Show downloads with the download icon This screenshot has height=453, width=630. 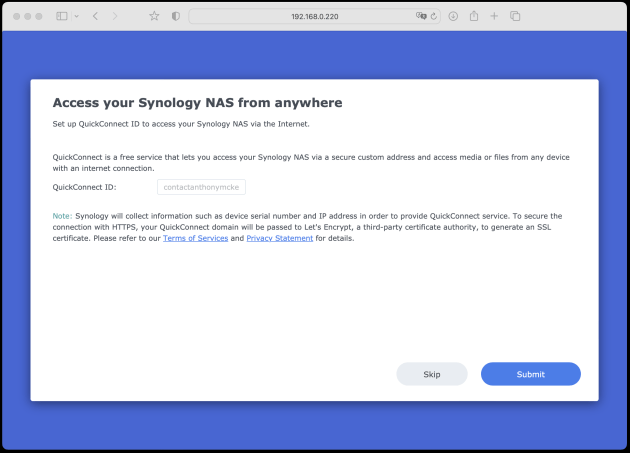coord(453,16)
